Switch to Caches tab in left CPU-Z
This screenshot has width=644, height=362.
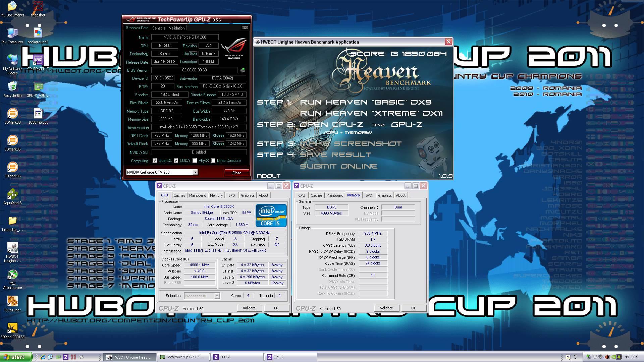tap(179, 195)
